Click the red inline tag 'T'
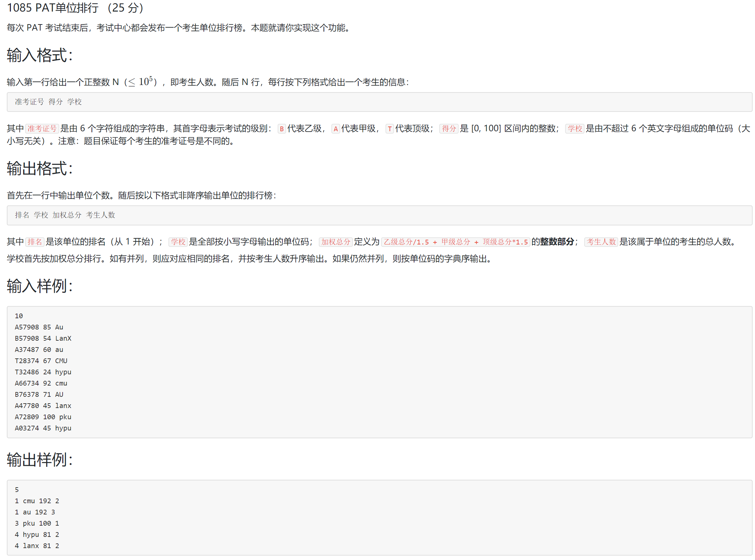Viewport: 755px width, 560px height. point(389,129)
